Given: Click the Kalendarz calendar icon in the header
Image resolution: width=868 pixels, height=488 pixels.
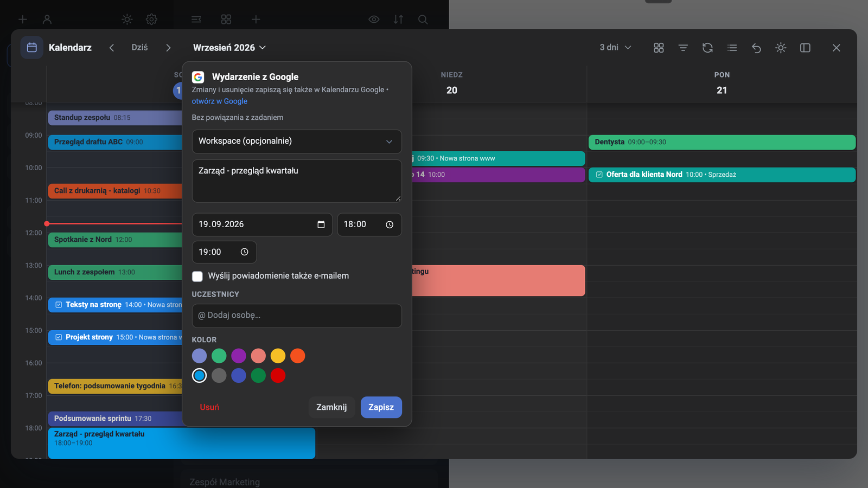Looking at the screenshot, I should point(32,48).
